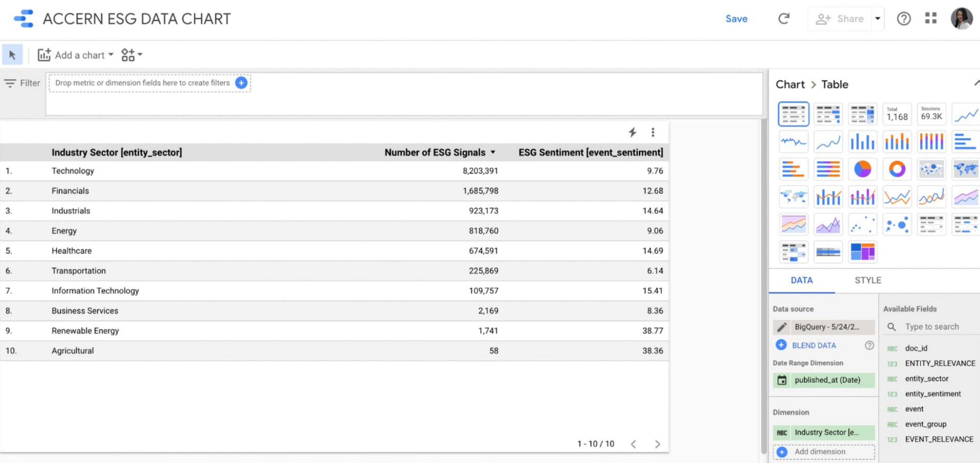Click the refresh data icon
The image size is (980, 463).
pyautogui.click(x=783, y=19)
